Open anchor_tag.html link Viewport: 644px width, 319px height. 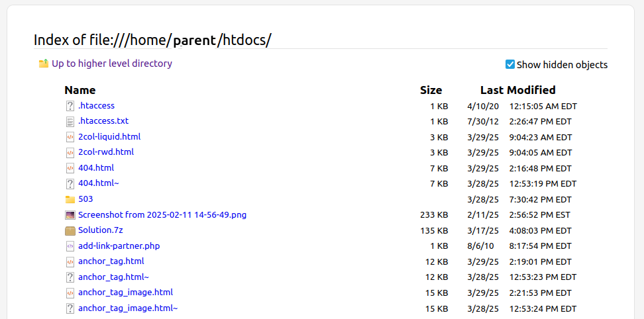[x=111, y=261]
